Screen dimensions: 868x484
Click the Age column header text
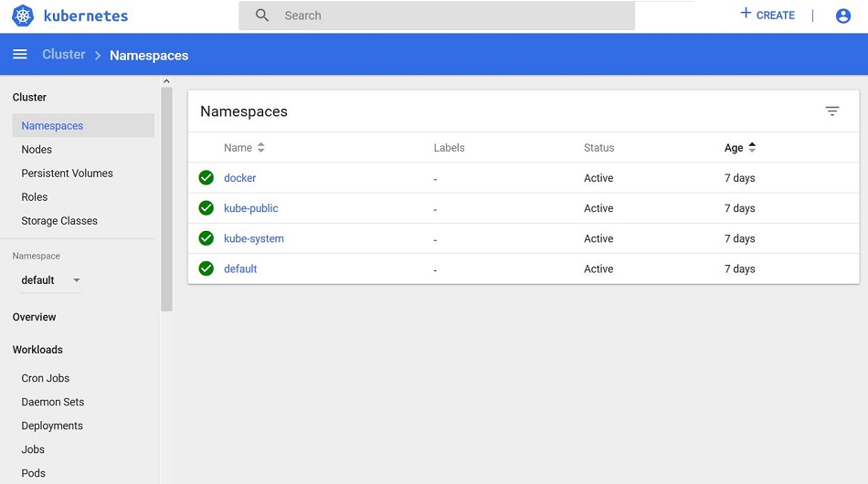734,148
